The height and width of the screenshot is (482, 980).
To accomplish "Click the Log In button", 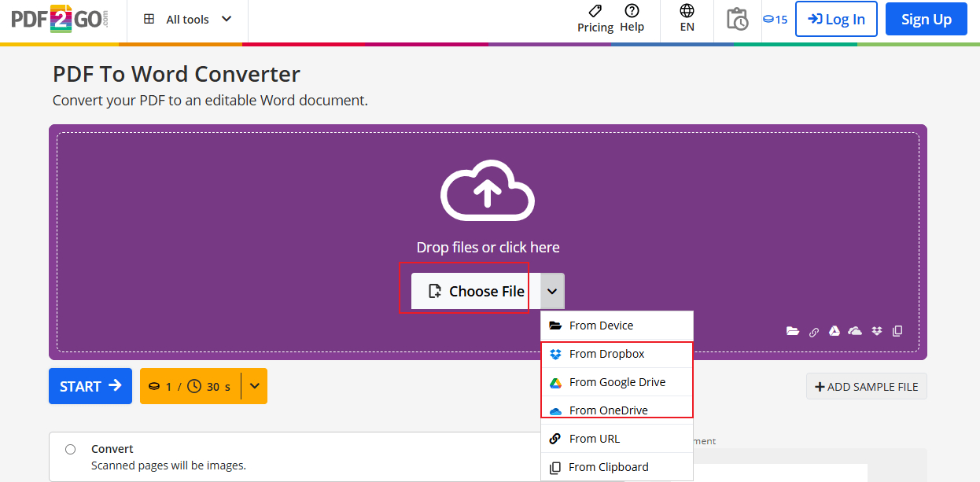I will pos(836,20).
